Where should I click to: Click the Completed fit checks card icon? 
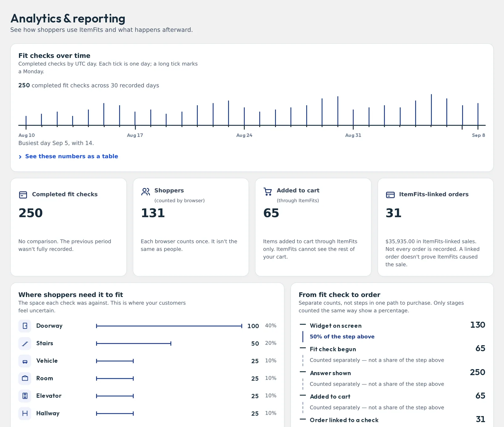tap(23, 195)
